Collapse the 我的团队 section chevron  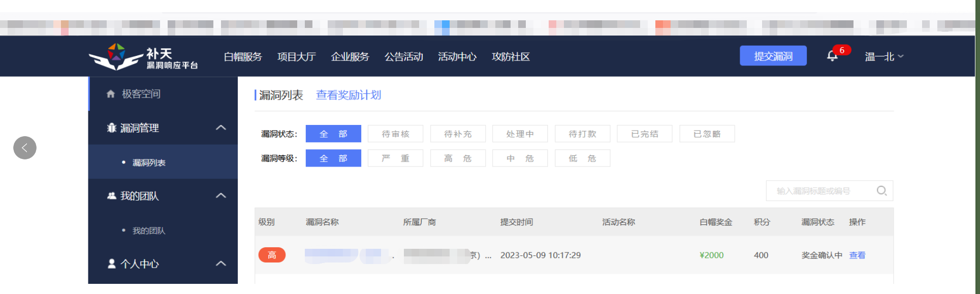tap(220, 195)
